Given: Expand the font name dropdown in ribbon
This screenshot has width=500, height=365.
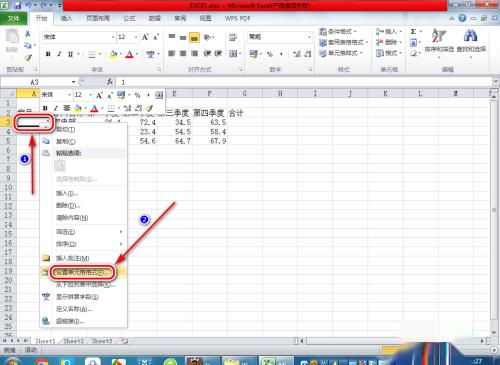Looking at the screenshot, I should 113,37.
